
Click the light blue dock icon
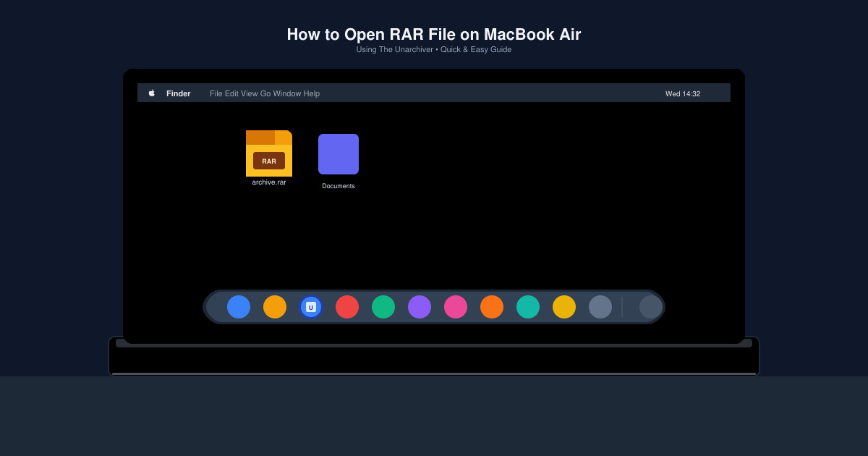tap(239, 307)
